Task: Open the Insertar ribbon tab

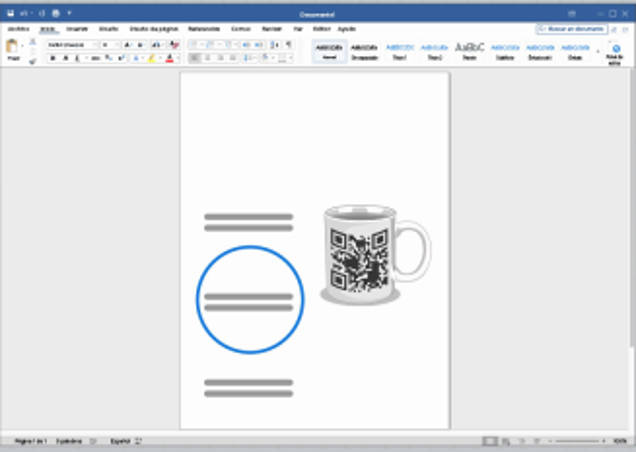Action: click(x=77, y=29)
